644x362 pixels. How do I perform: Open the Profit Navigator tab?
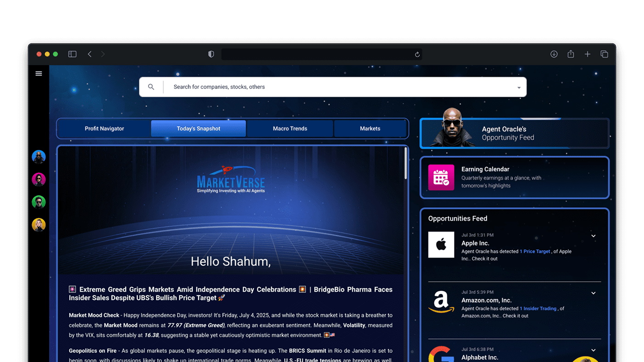(x=104, y=129)
